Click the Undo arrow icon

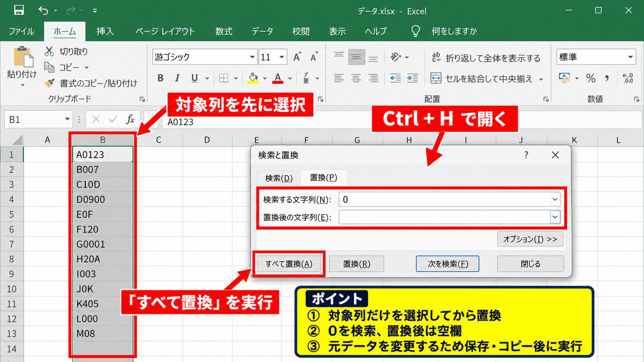point(43,10)
